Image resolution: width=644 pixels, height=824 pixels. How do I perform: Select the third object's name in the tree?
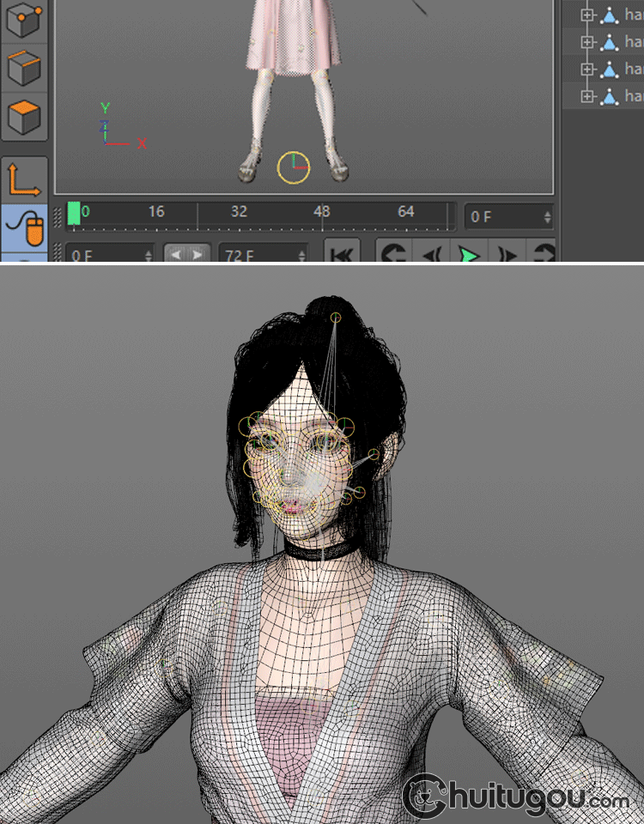click(x=634, y=69)
